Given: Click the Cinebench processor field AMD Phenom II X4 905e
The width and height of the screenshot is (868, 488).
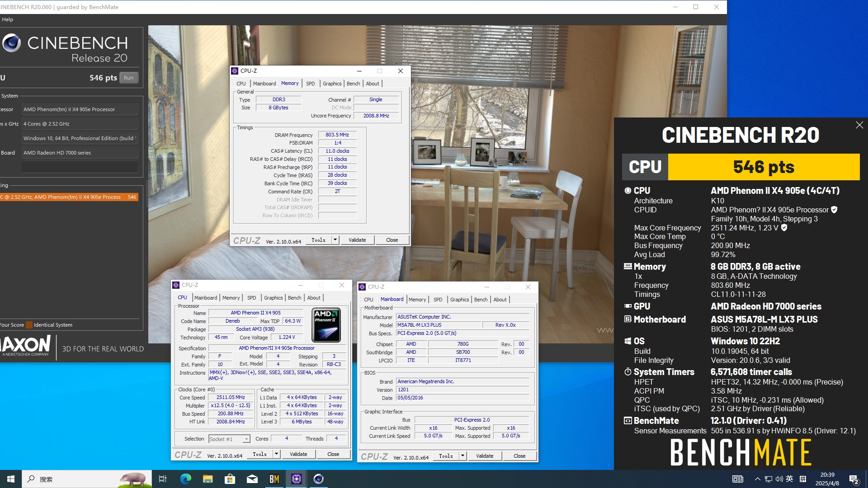Looking at the screenshot, I should coord(80,109).
